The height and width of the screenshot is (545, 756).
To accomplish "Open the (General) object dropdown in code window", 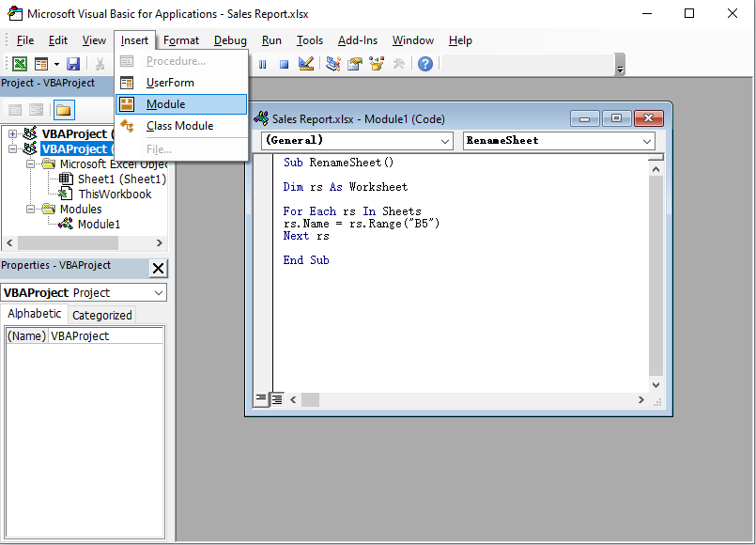I will click(444, 141).
